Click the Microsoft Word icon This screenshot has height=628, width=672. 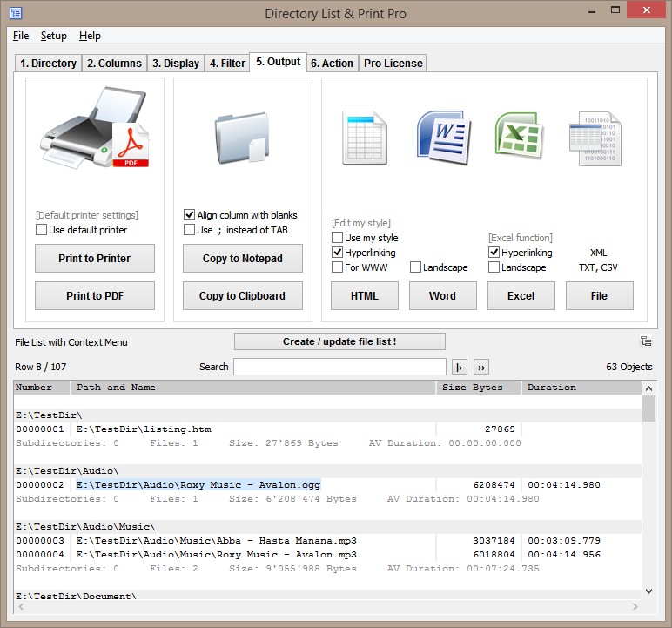443,138
